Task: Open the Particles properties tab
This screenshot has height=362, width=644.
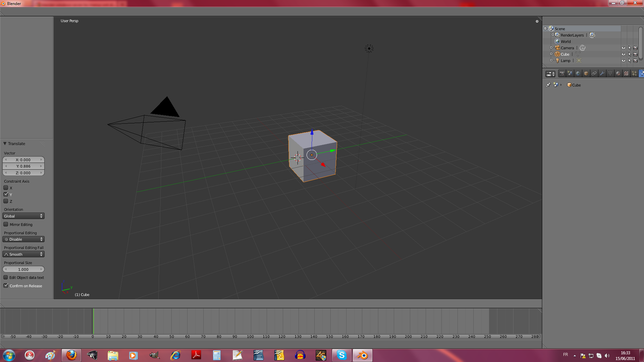Action: (x=634, y=74)
